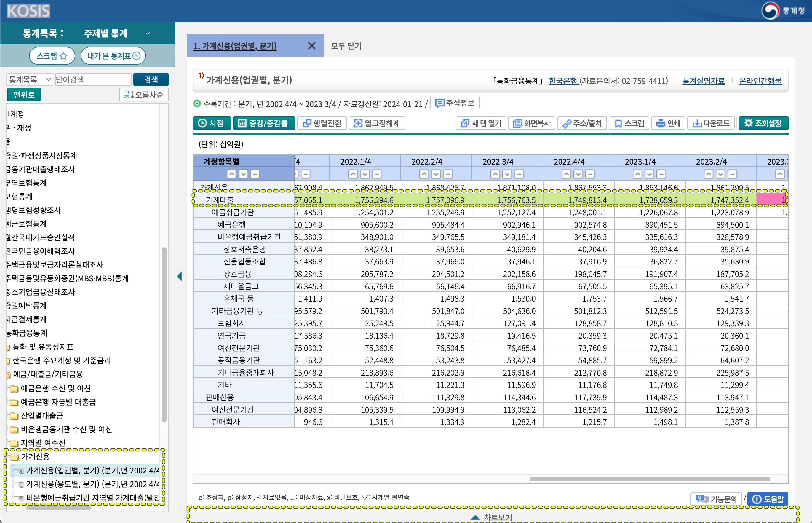Open 내가 본 통계표 history
The height and width of the screenshot is (523, 812).
click(x=113, y=56)
